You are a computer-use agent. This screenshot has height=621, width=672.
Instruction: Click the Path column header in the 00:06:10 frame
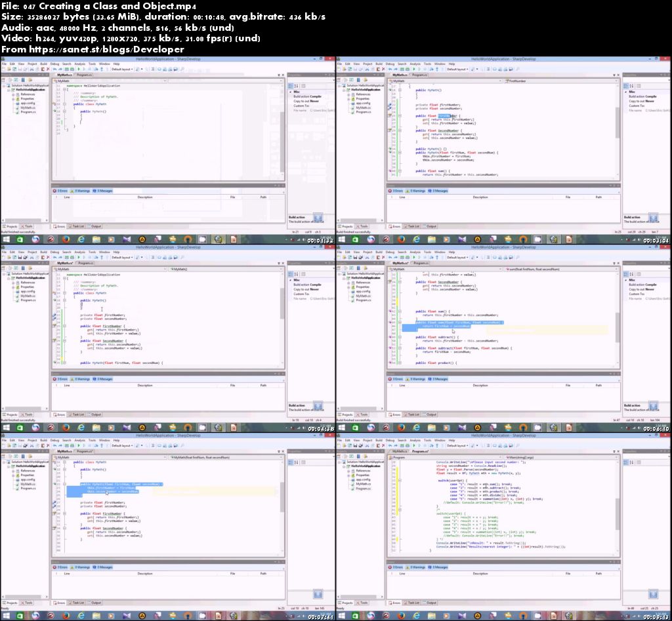[598, 386]
